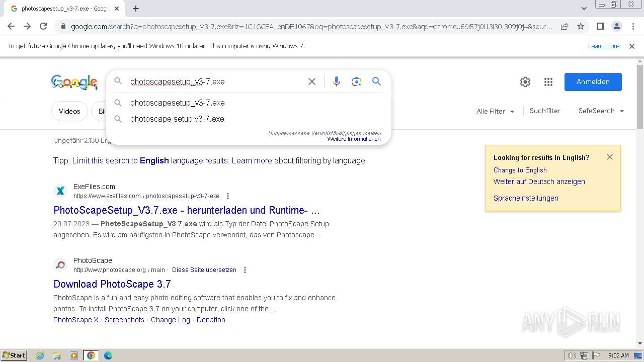This screenshot has width=644, height=362.
Task: Limit this search to English results
Action: [x=150, y=160]
